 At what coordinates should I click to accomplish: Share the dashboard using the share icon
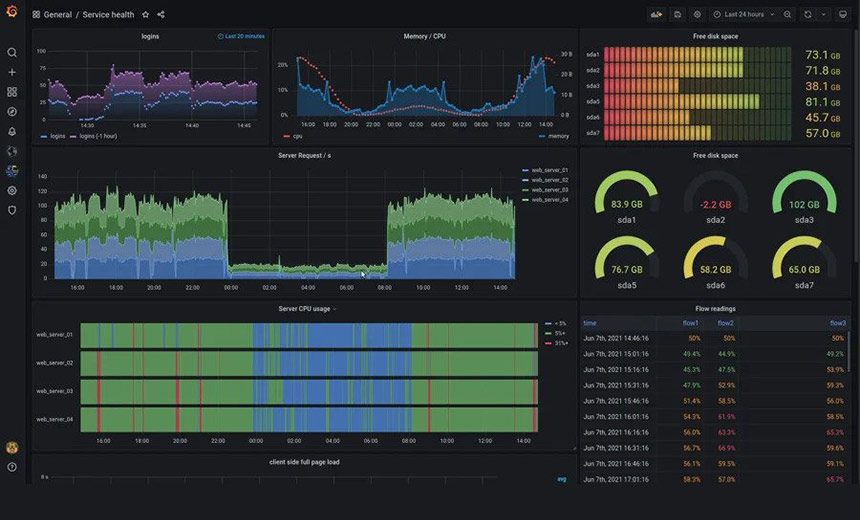161,15
